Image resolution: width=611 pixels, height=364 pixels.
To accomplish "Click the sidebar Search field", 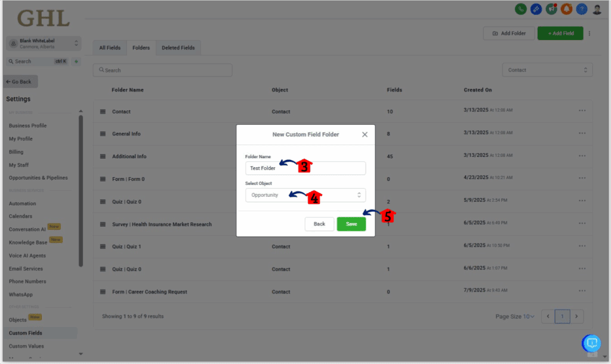I will point(38,61).
